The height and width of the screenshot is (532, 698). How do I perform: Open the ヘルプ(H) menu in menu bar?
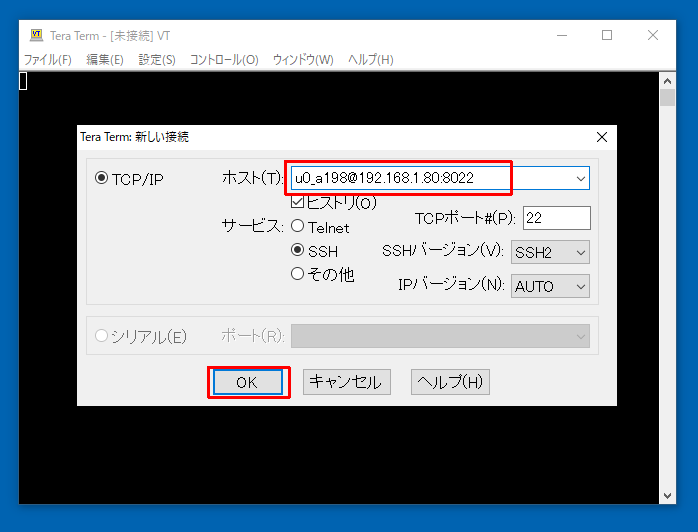pos(371,60)
